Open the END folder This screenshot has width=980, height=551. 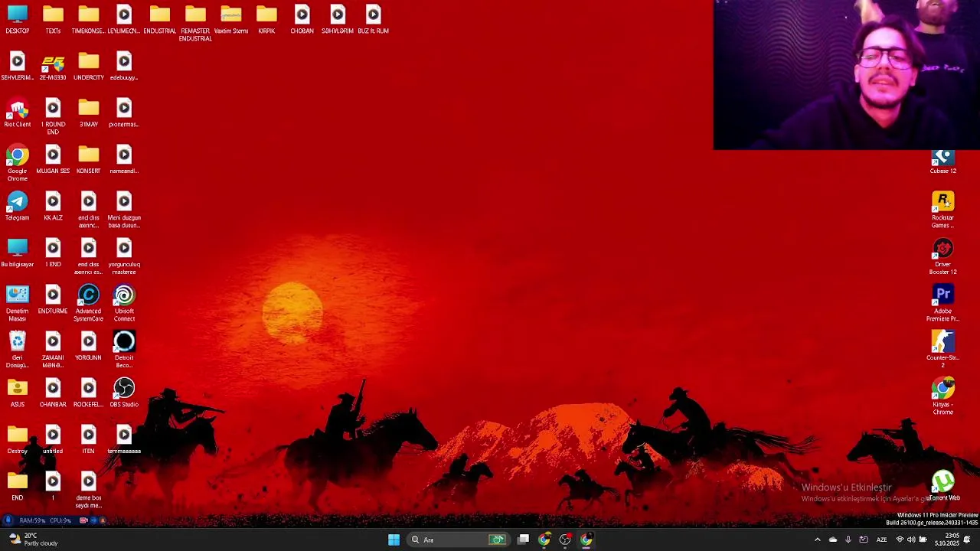pos(17,487)
